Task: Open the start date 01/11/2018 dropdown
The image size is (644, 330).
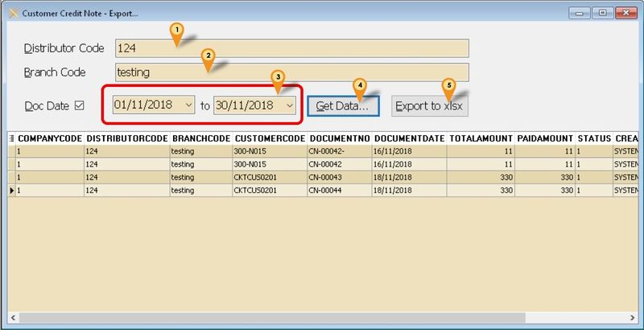Action: (x=188, y=105)
